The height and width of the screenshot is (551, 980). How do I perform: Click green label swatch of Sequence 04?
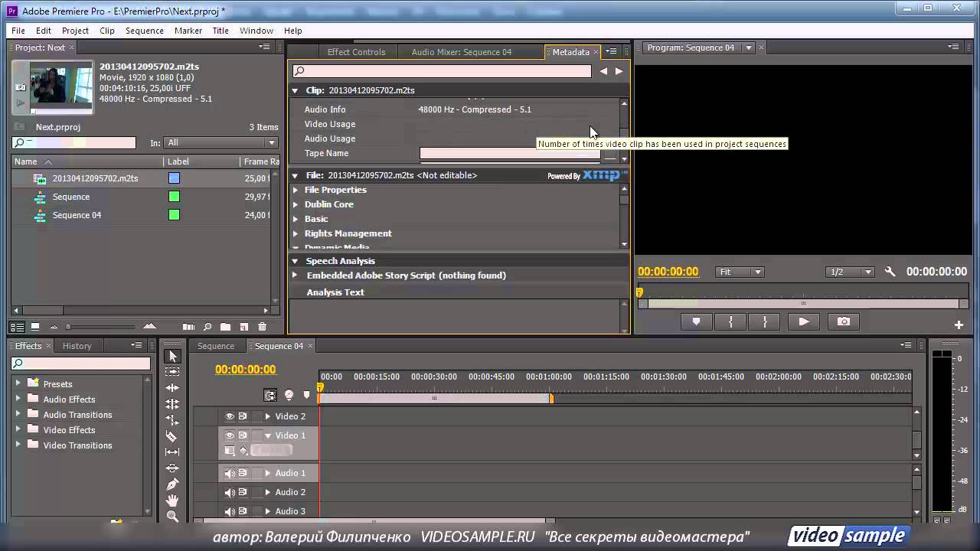(x=174, y=215)
